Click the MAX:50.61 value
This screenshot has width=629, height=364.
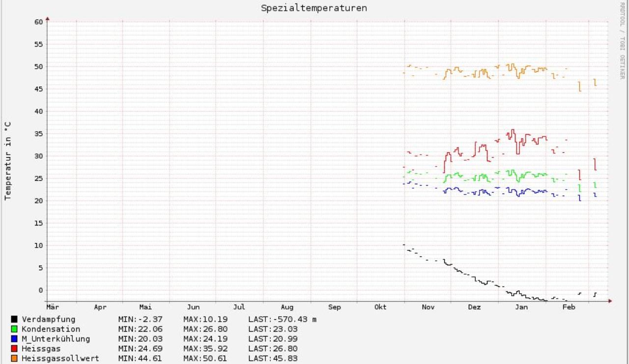[x=205, y=359]
